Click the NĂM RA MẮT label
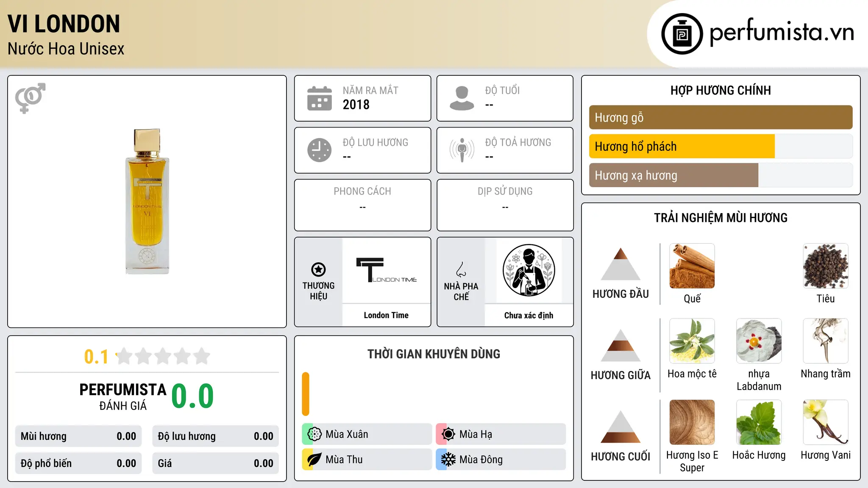 [370, 90]
